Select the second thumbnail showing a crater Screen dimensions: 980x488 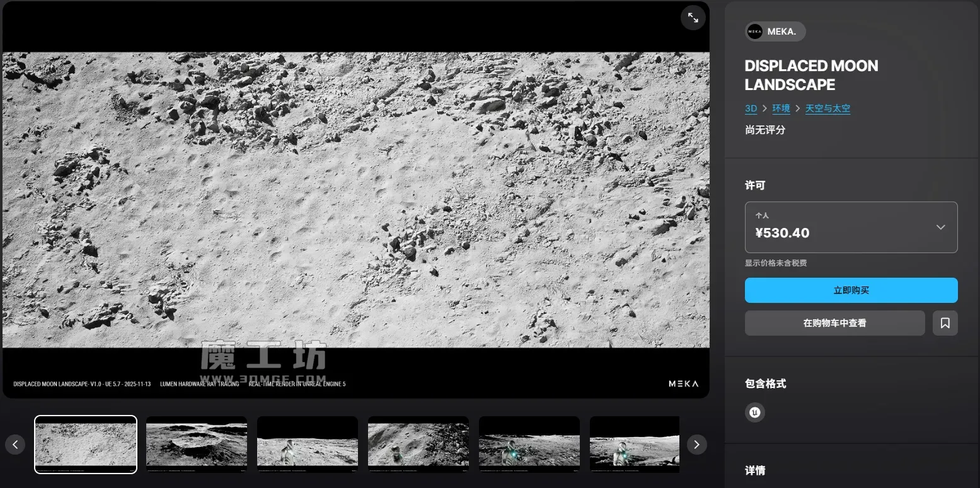coord(197,444)
